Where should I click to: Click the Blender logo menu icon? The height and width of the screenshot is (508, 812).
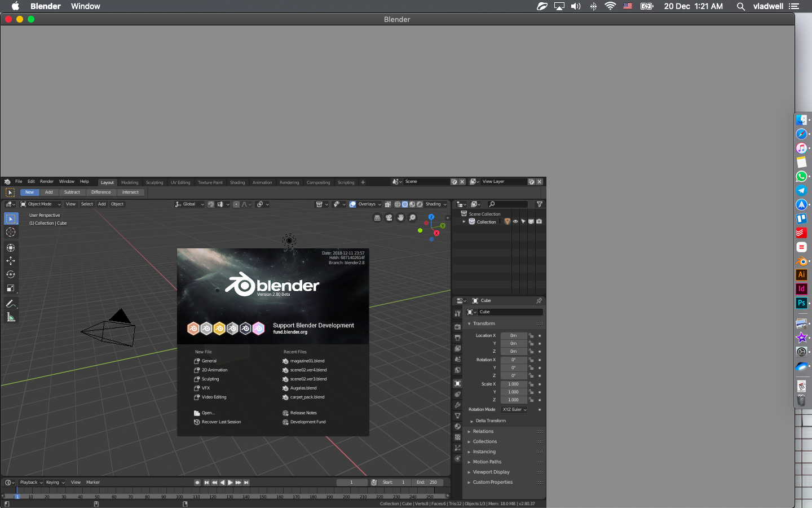pos(7,182)
